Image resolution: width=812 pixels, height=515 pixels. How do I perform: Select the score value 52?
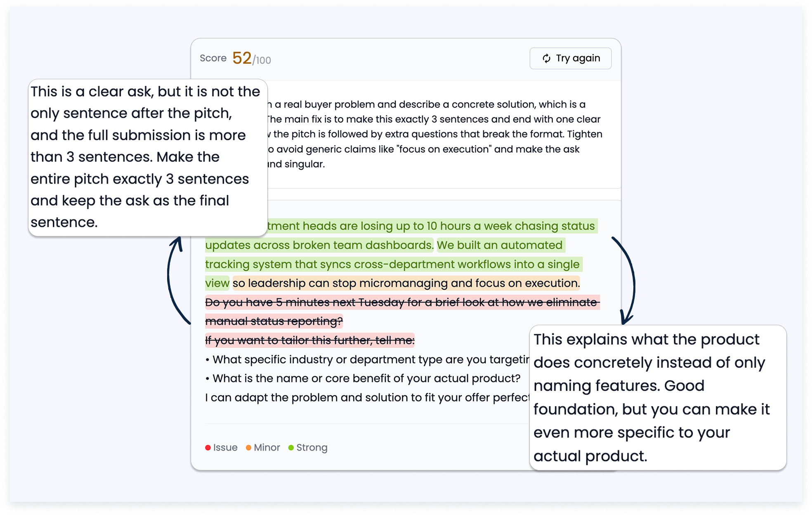click(x=242, y=58)
